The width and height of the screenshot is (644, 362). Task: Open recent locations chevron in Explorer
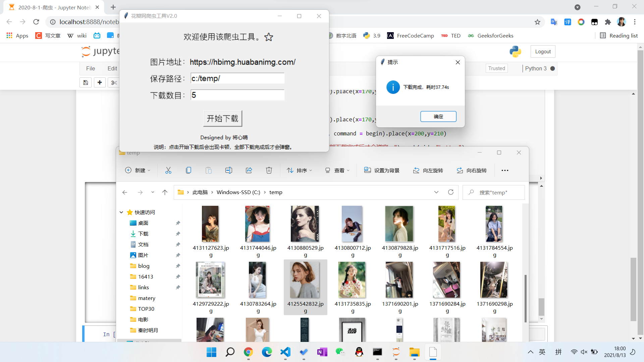(153, 192)
